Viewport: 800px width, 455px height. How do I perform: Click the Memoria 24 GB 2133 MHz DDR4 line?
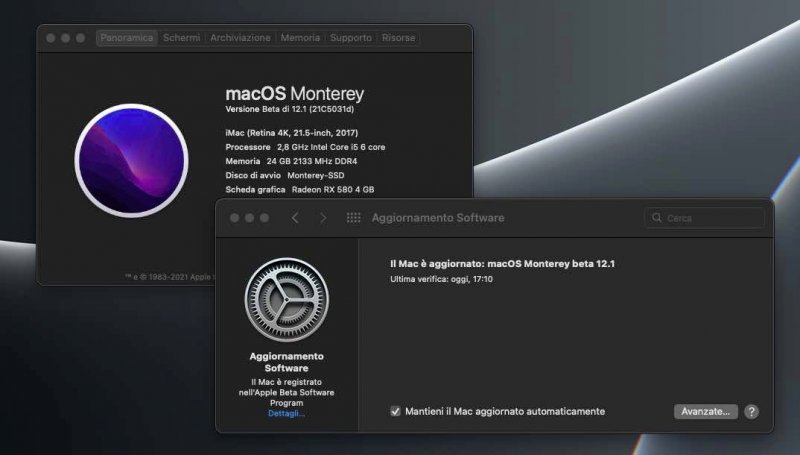[x=291, y=161]
